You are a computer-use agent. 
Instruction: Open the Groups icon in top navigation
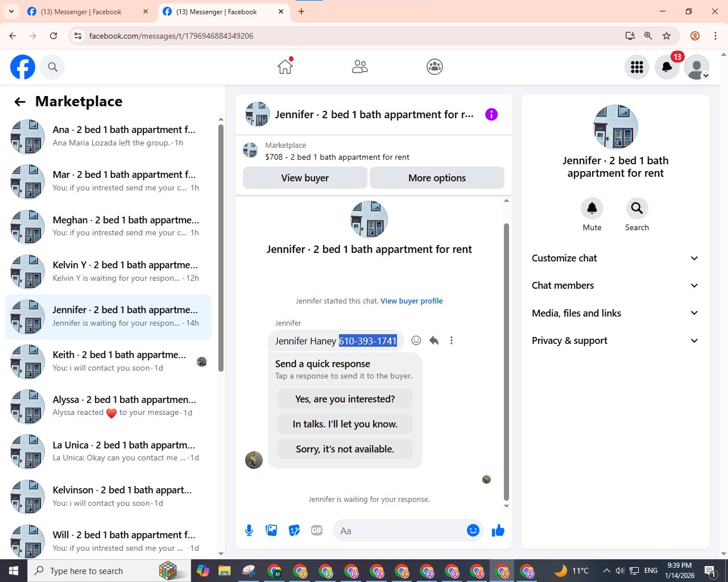coord(435,67)
